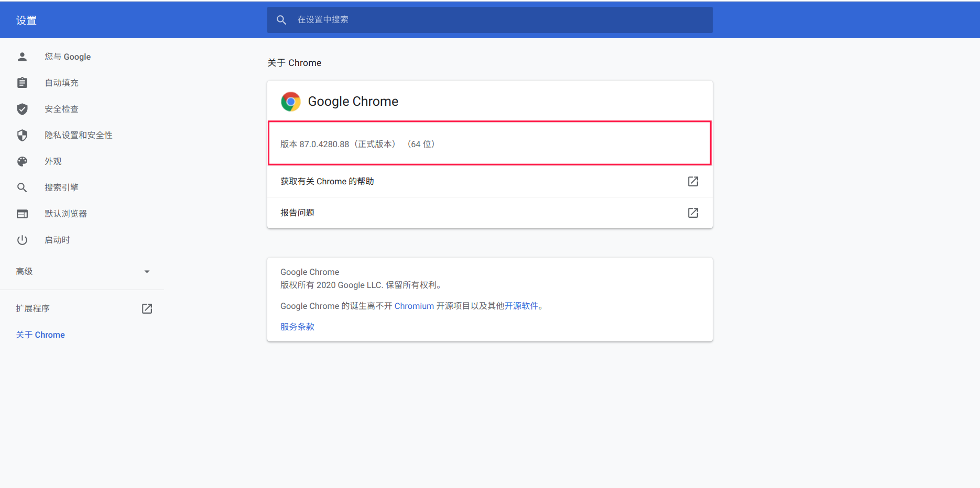Image resolution: width=980 pixels, height=488 pixels.
Task: Click the 隐私设置和安全性 shield icon
Action: (22, 135)
